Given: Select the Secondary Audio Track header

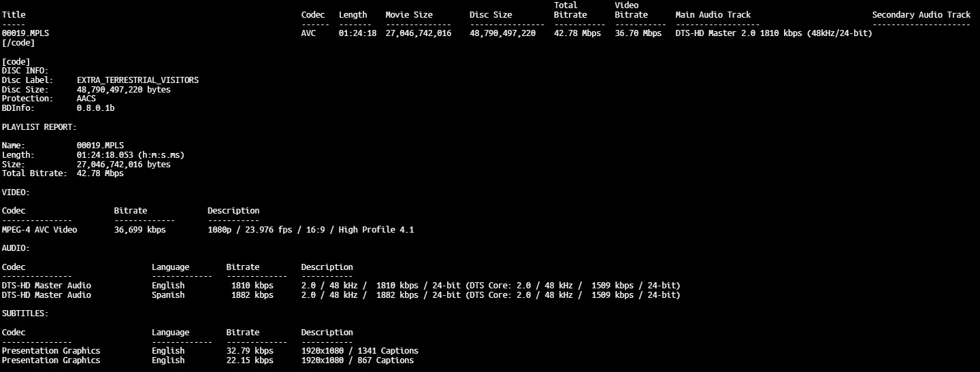Looking at the screenshot, I should point(921,15).
